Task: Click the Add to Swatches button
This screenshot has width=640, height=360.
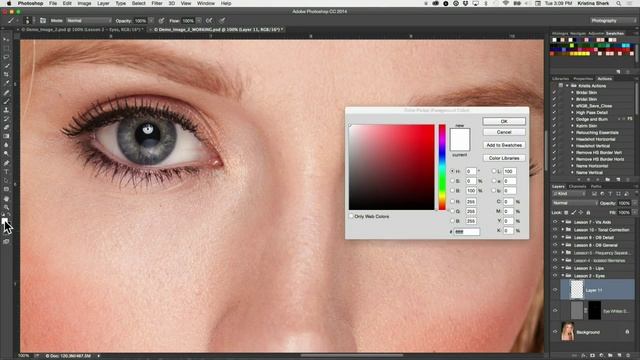Action: click(x=504, y=145)
